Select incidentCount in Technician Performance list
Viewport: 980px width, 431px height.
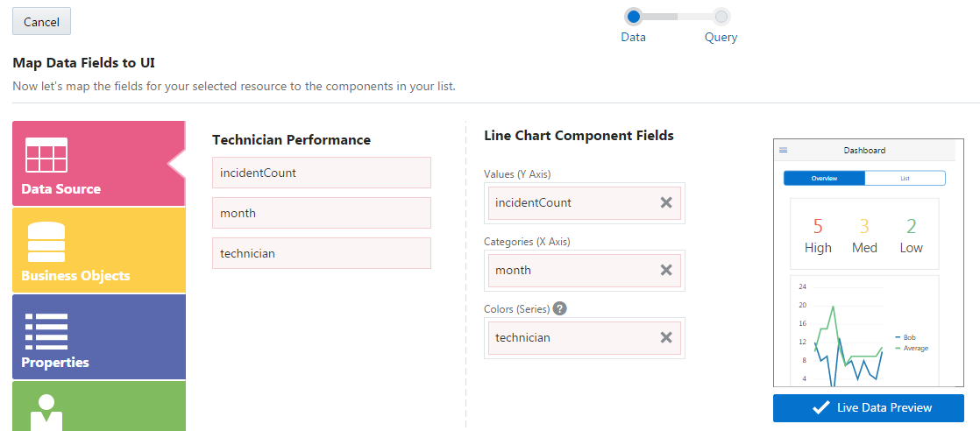click(321, 173)
